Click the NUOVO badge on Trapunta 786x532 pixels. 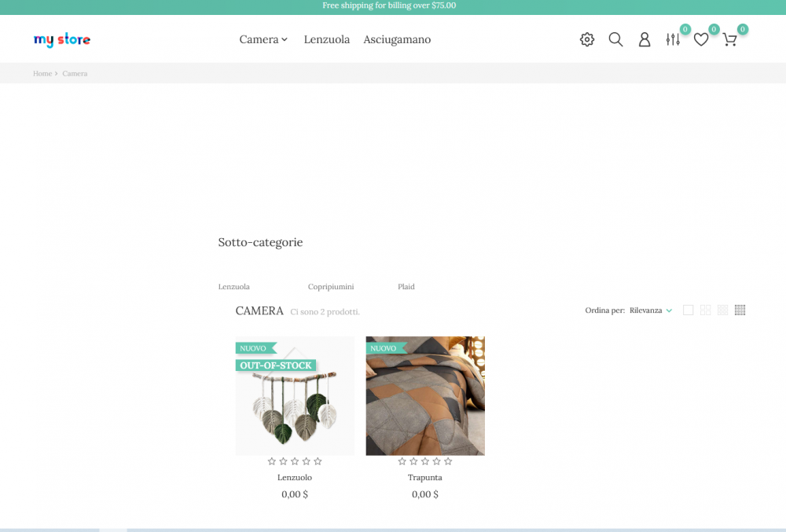[386, 348]
